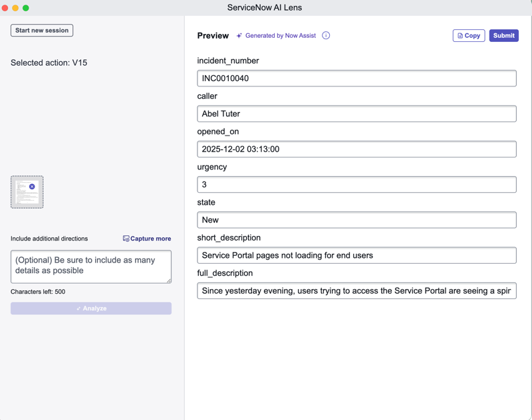Close the window with the red button
Viewport: 532px width, 420px height.
pyautogui.click(x=5, y=8)
